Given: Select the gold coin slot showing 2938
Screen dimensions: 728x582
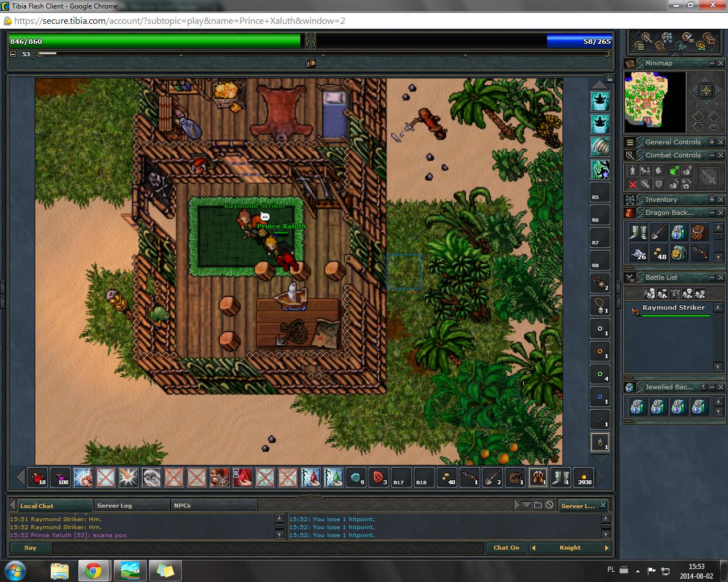Looking at the screenshot, I should pos(584,478).
